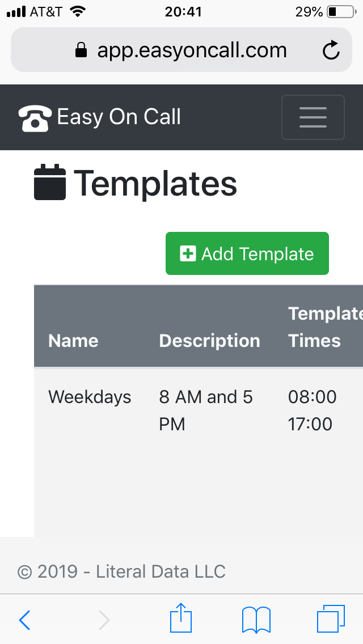Go back with Safari back arrow
The height and width of the screenshot is (644, 363).
tap(25, 620)
